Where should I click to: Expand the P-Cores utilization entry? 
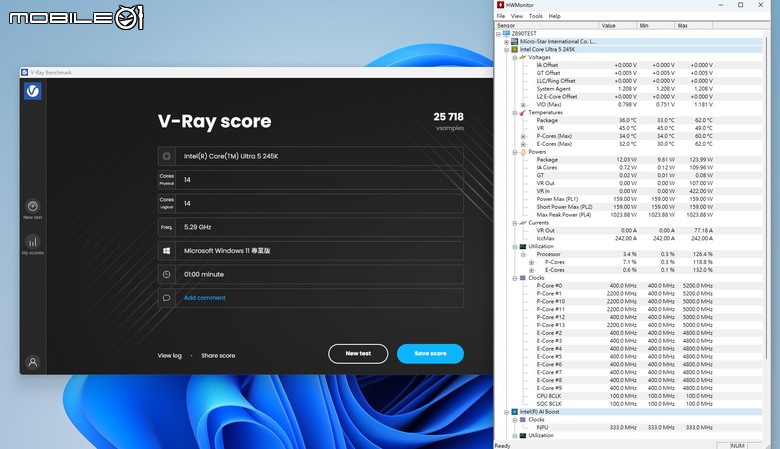(x=531, y=263)
